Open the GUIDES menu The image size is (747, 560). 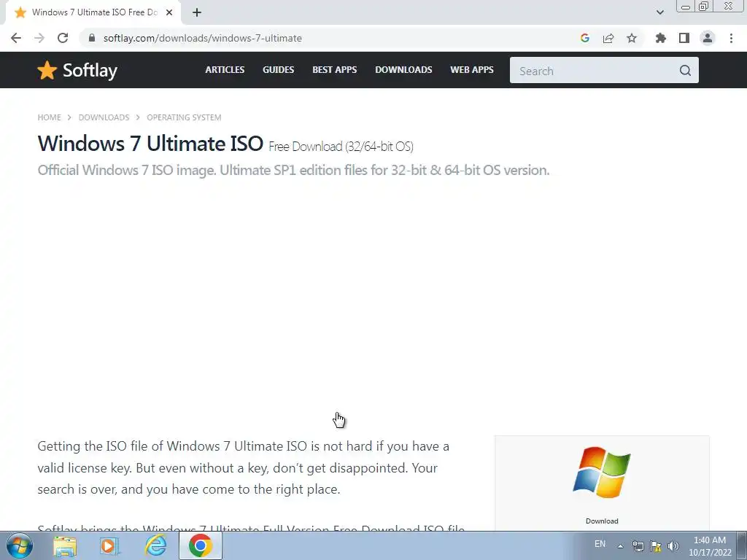[278, 69]
